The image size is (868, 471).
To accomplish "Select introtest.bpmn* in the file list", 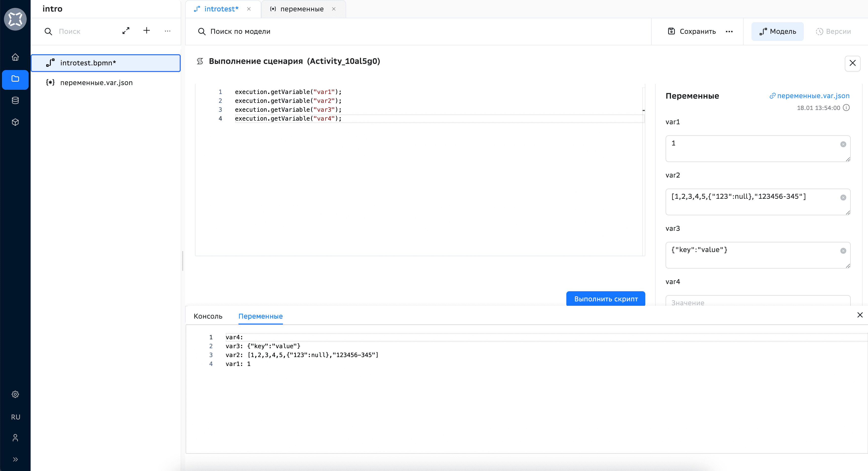I will click(x=88, y=63).
